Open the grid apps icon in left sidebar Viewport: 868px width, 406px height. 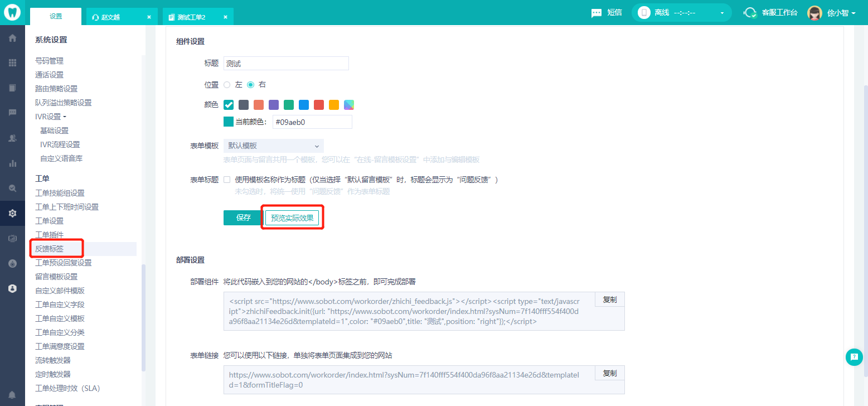coord(12,63)
